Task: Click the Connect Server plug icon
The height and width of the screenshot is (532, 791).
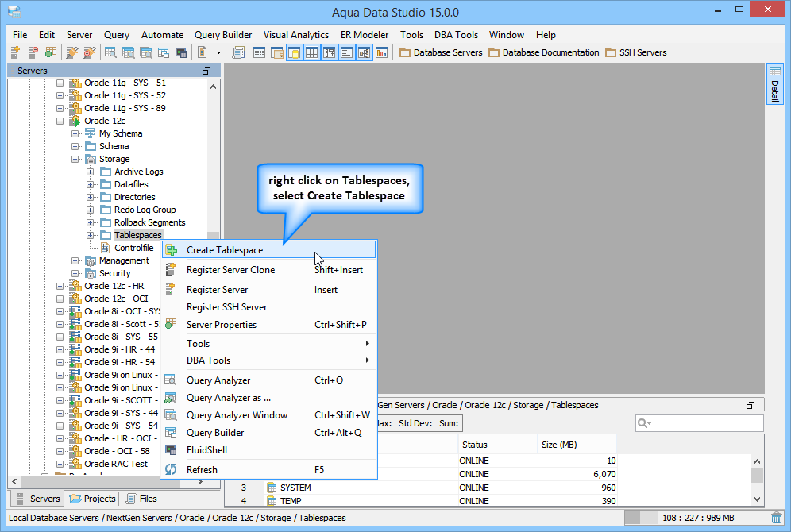Action: tap(71, 52)
